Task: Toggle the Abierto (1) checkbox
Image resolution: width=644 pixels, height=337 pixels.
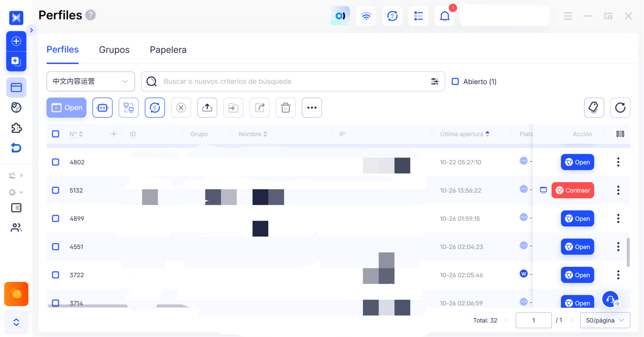Action: 455,82
